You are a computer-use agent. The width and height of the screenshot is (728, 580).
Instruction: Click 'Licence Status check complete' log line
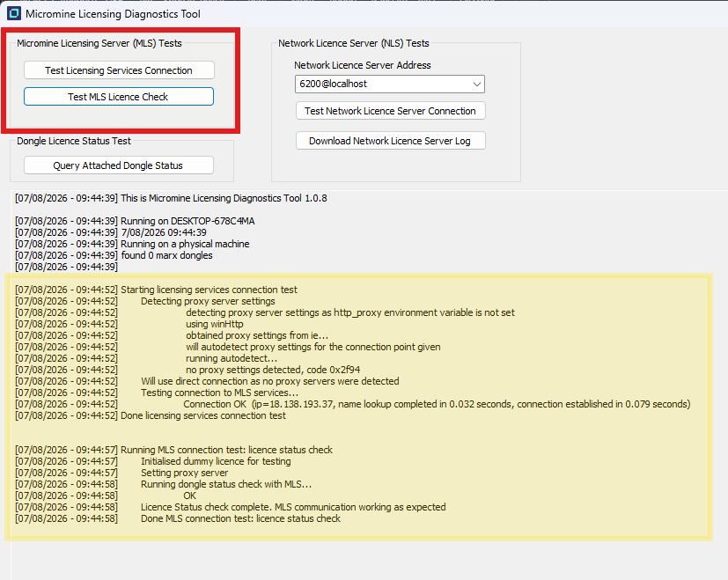293,507
